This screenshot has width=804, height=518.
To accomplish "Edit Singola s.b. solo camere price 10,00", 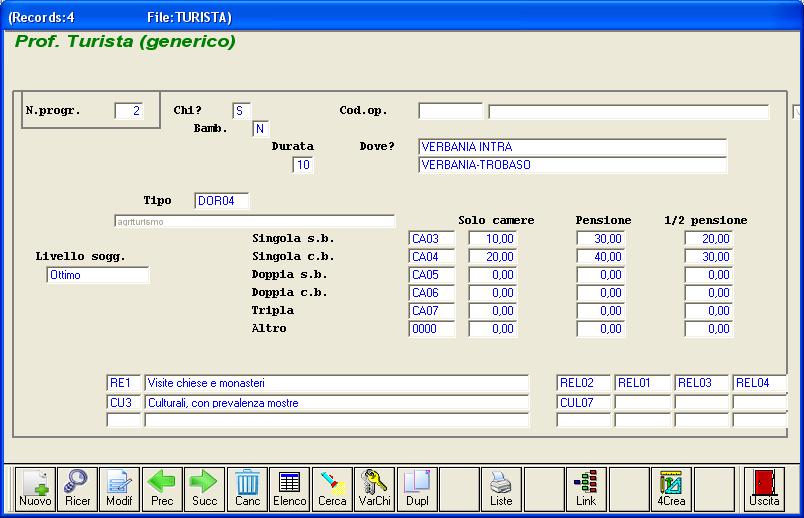I will pyautogui.click(x=493, y=239).
